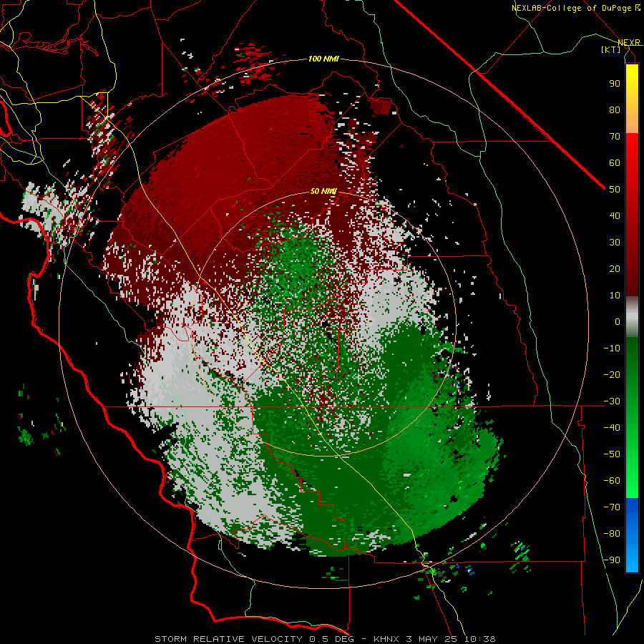The width and height of the screenshot is (644, 644).
Task: Click the -60 value on the velocity scale
Action: 612,481
